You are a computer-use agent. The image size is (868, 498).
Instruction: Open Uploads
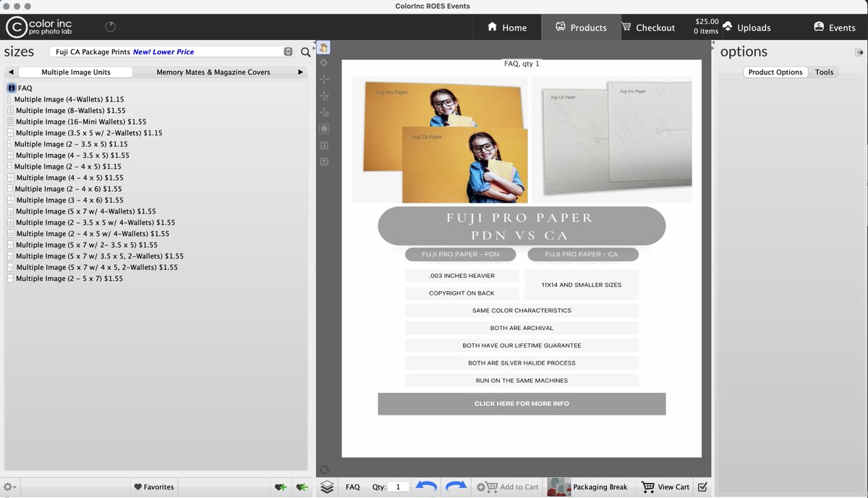[x=746, y=28]
